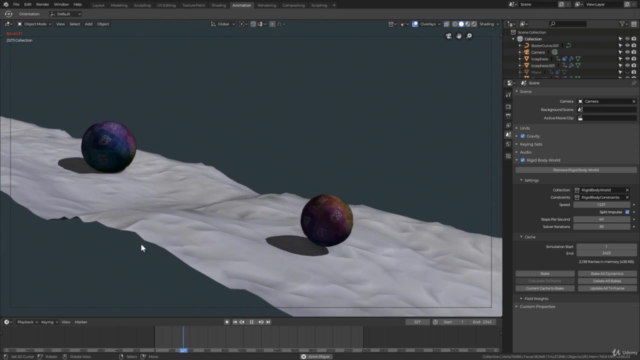Hide Icosphere.001 eye toggle
Viewport: 640px width, 360px height.
pos(627,65)
